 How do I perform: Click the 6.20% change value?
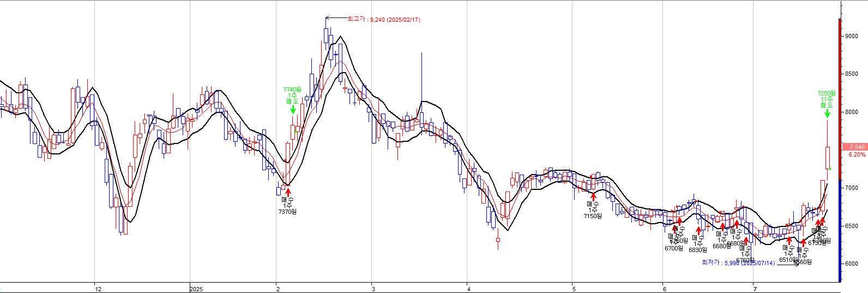857,154
